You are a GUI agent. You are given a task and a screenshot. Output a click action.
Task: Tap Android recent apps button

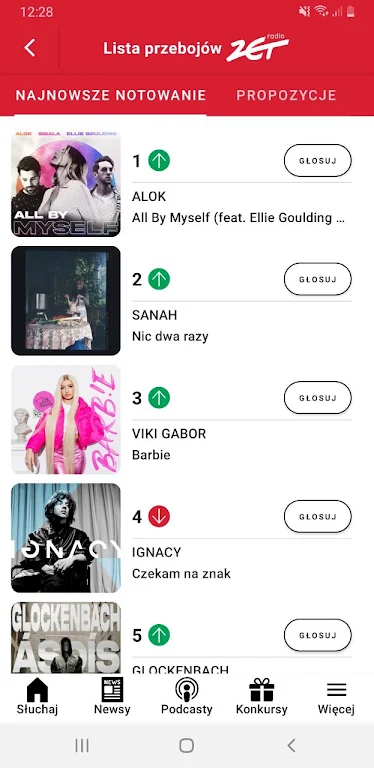[82, 745]
